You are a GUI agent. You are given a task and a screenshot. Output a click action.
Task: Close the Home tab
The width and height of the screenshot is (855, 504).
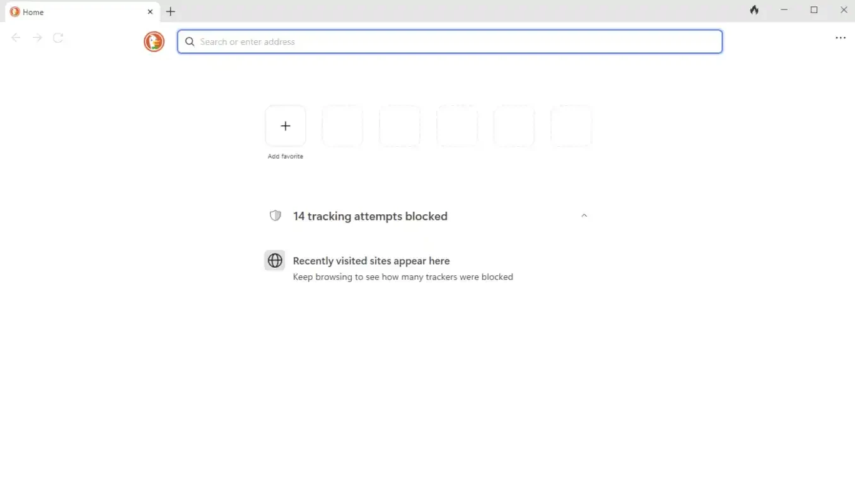click(150, 12)
